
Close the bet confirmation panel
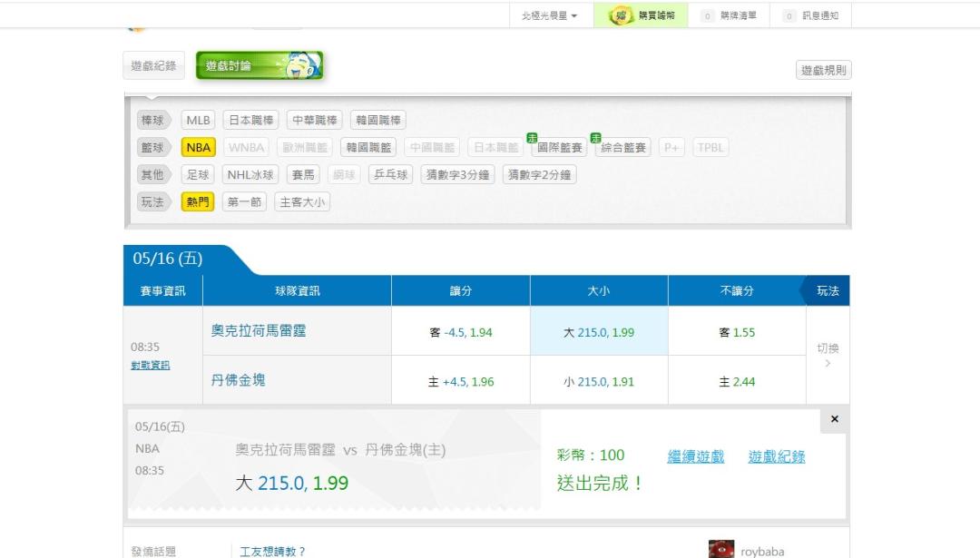click(835, 419)
